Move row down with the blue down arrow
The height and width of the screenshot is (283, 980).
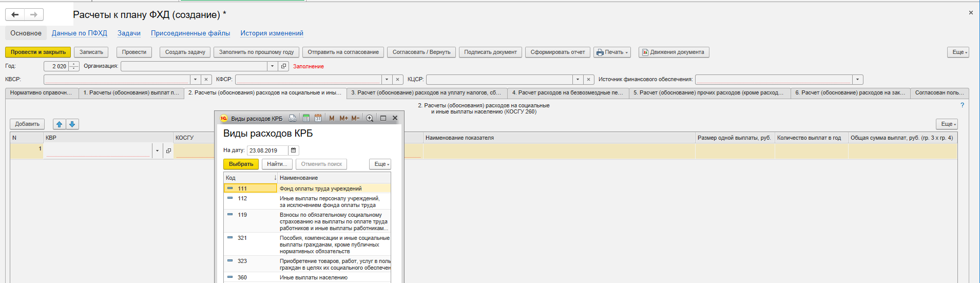point(72,124)
